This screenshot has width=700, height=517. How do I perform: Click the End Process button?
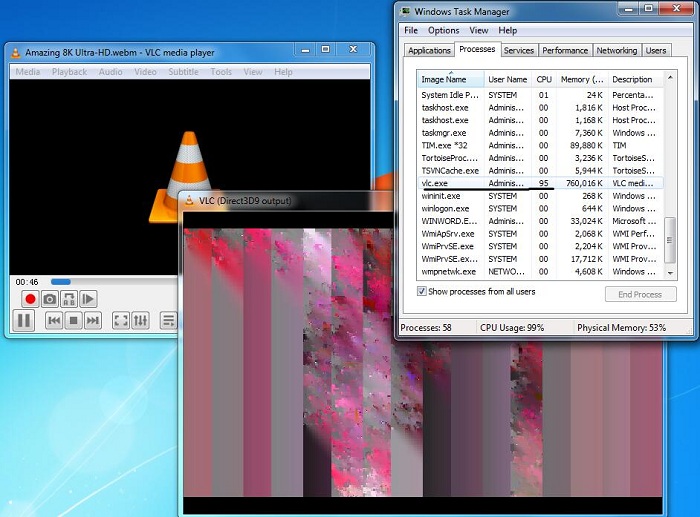(x=640, y=294)
